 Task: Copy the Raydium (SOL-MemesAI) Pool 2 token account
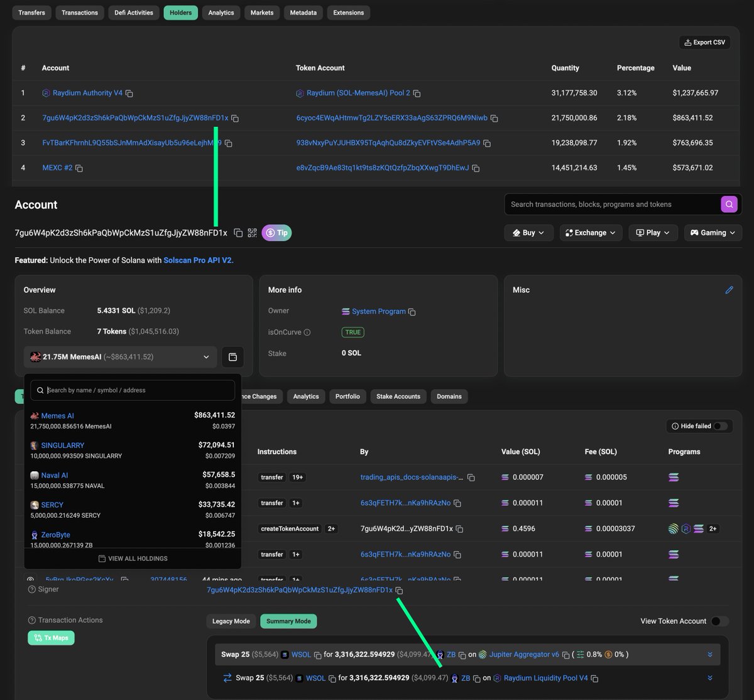(417, 94)
